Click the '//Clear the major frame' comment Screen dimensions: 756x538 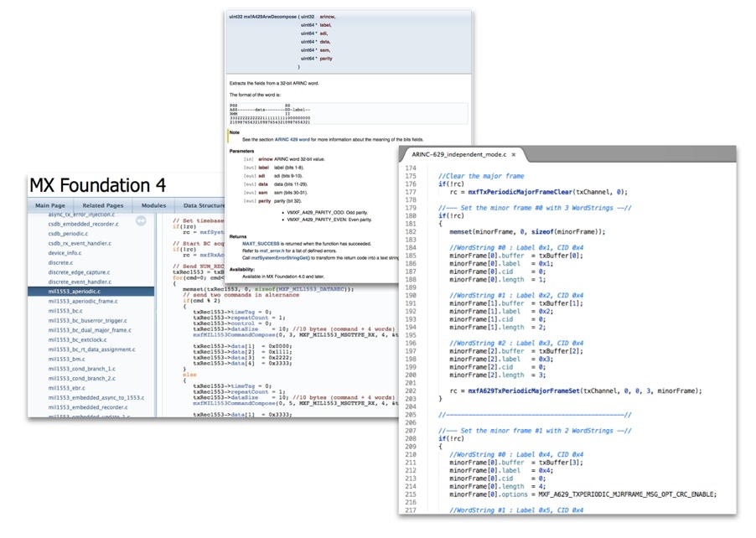(481, 176)
